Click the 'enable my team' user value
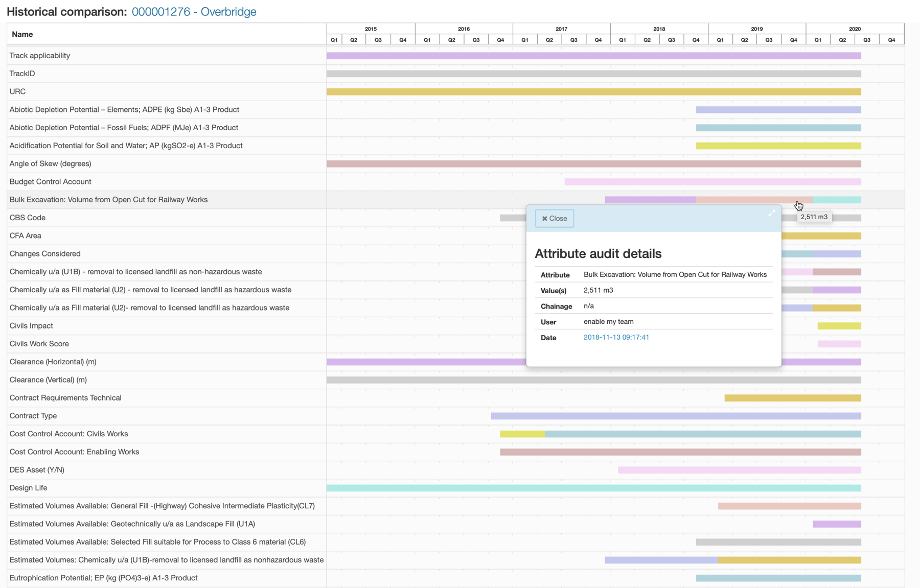The image size is (920, 588). pyautogui.click(x=608, y=322)
